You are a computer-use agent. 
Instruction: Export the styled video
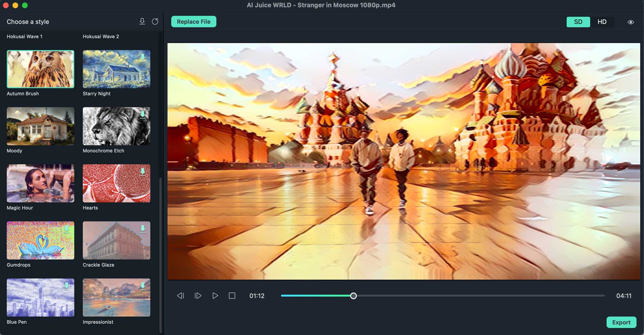(x=621, y=322)
